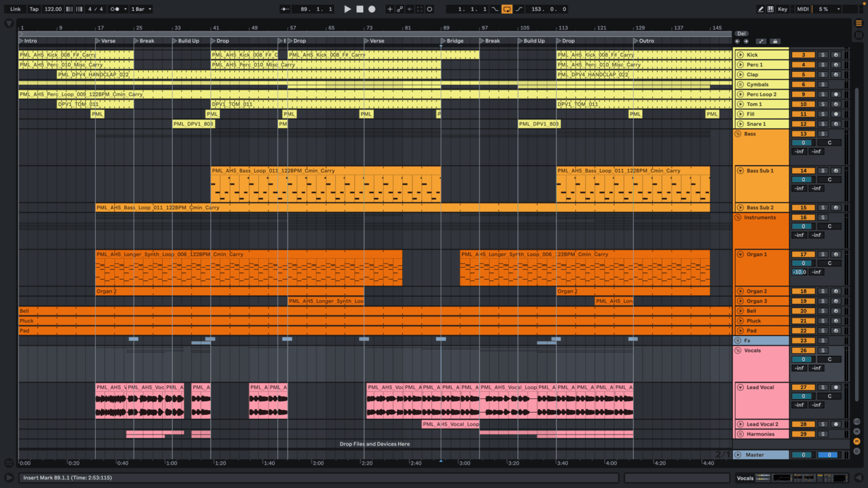This screenshot has height=488, width=868.
Task: Click the Arrangement Record button
Action: 372,9
